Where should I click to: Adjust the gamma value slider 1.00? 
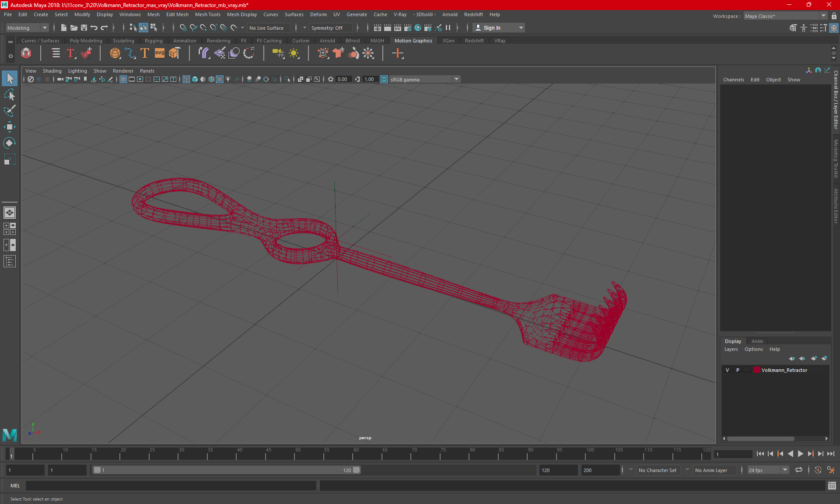368,79
